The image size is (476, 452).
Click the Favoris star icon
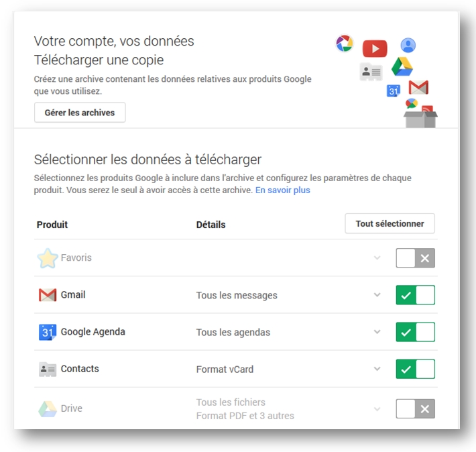pos(48,258)
